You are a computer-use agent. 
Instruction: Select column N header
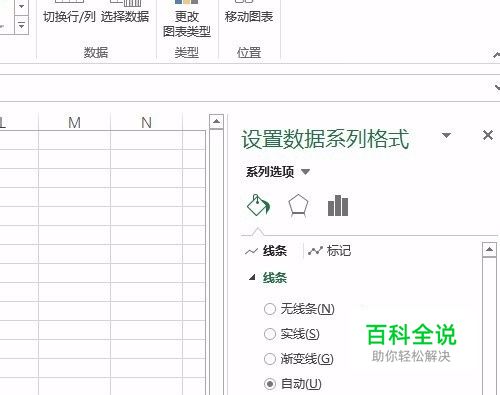[x=146, y=123]
